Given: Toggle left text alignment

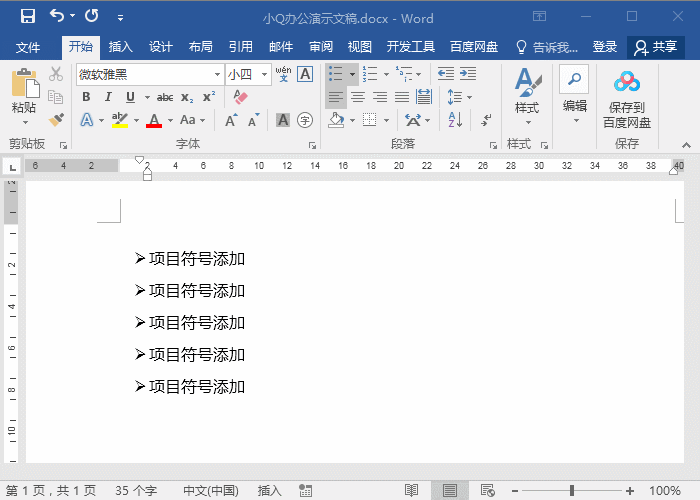Looking at the screenshot, I should [336, 97].
